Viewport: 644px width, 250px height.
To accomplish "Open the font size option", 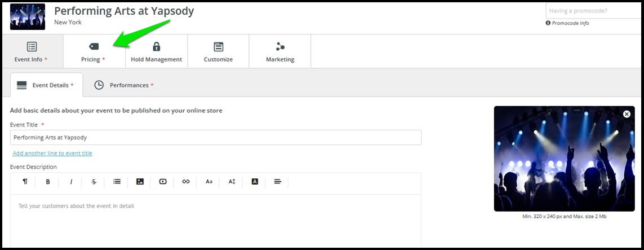I will tap(232, 181).
